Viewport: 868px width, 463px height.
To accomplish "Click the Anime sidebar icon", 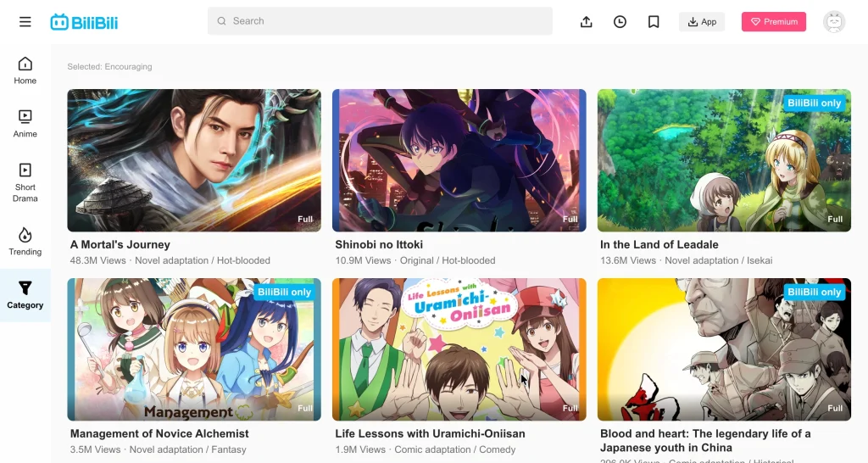I will (x=25, y=116).
